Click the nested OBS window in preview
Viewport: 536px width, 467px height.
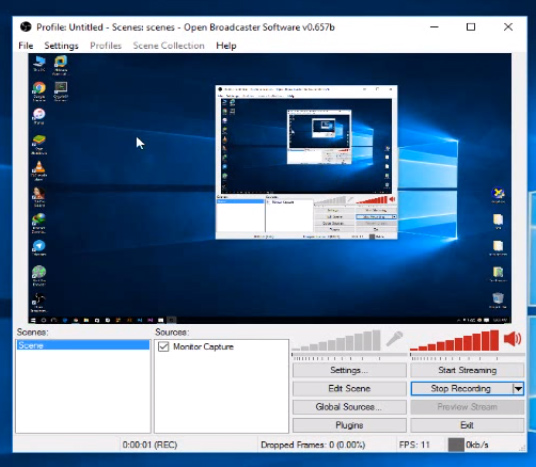(306, 162)
